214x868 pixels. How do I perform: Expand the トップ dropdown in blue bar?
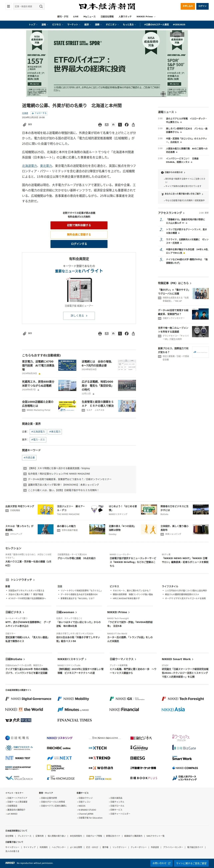33,25
